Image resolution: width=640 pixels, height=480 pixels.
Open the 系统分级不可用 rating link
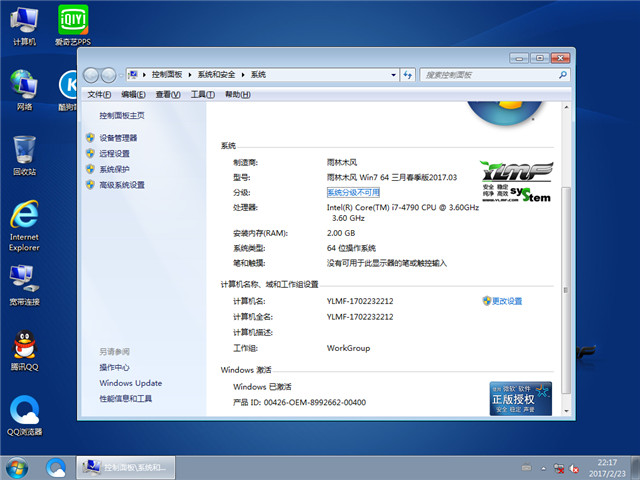[353, 192]
